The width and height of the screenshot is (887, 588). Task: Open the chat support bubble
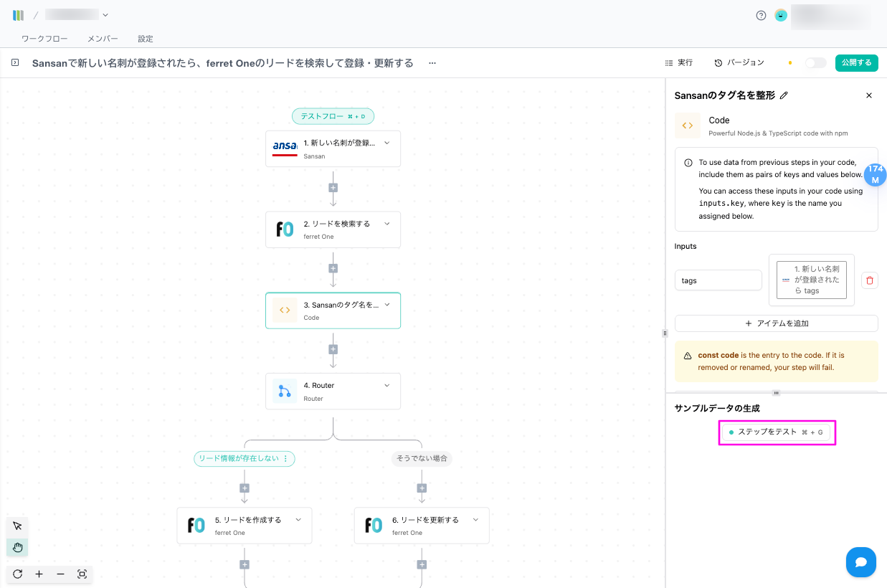pyautogui.click(x=860, y=562)
